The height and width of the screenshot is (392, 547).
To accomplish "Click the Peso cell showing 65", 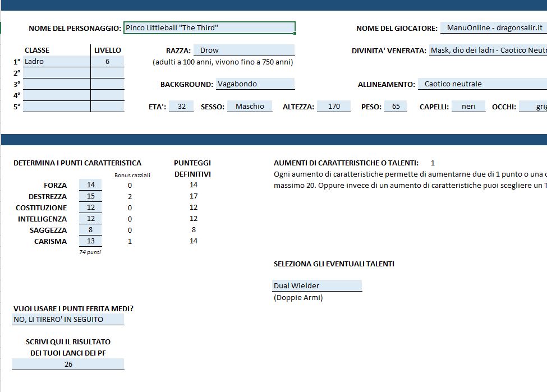I will point(396,107).
